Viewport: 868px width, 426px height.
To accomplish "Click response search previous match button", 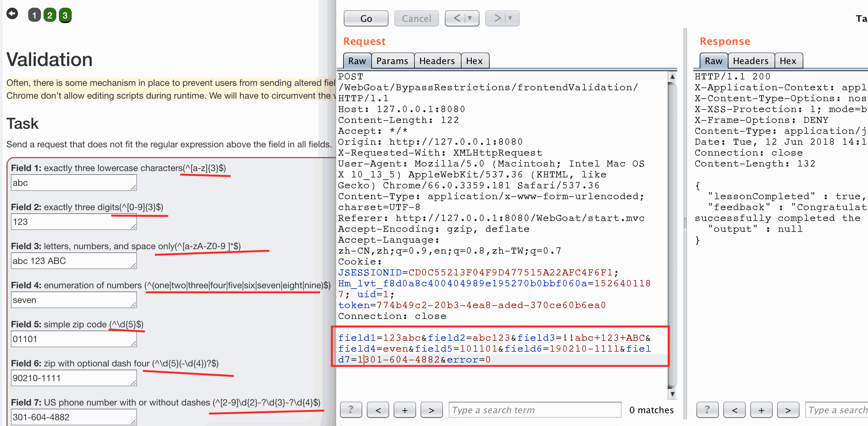I will click(x=734, y=410).
